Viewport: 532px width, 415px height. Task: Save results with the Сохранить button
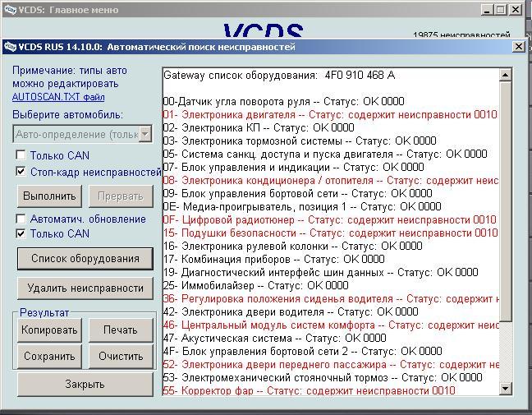click(49, 357)
